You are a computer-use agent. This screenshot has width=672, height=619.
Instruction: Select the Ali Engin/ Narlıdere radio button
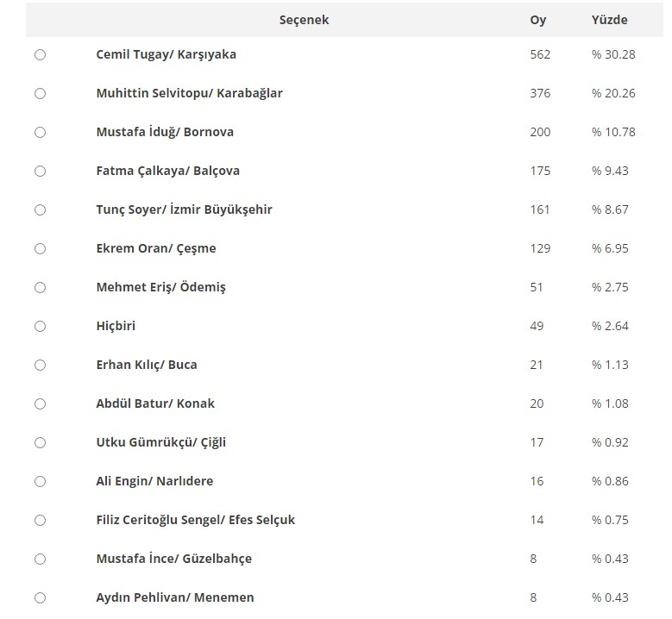pyautogui.click(x=40, y=482)
